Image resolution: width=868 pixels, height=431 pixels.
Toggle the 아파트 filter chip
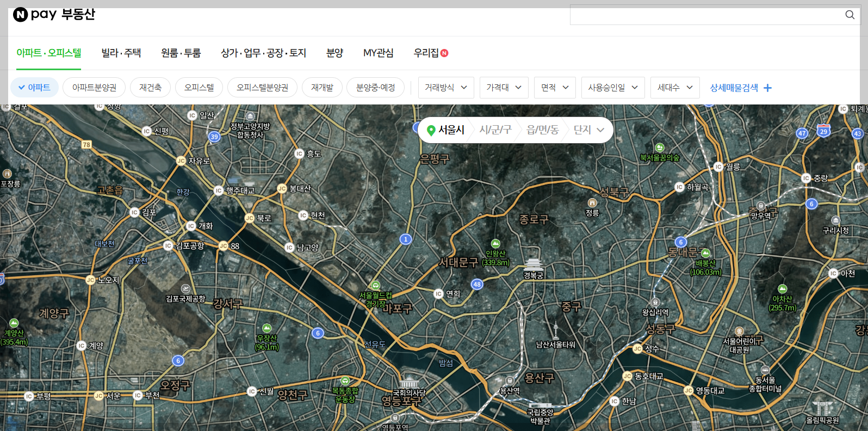[34, 87]
